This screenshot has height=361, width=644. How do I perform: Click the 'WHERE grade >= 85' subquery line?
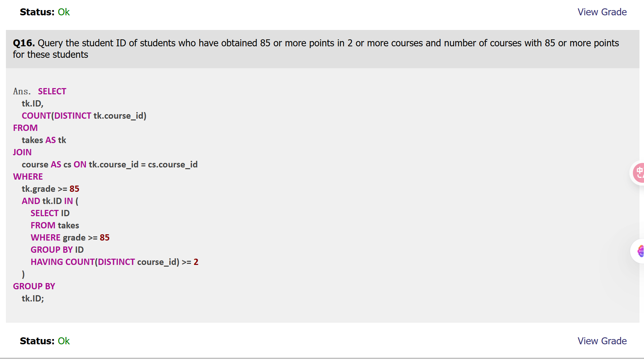coord(70,237)
